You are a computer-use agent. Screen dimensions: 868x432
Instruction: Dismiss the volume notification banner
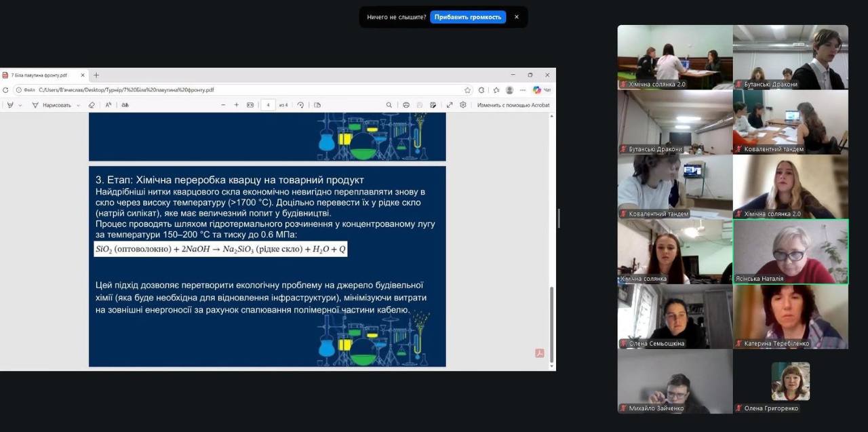coord(517,17)
